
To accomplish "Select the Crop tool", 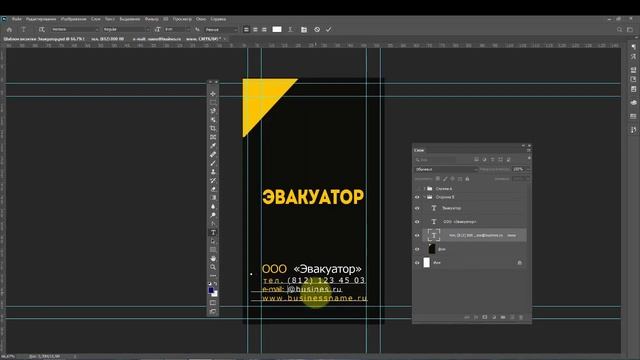I will 213,128.
